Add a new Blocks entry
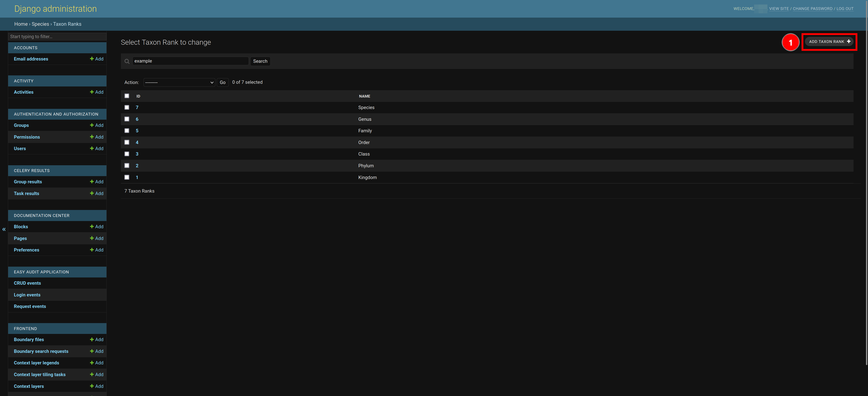 pyautogui.click(x=97, y=227)
